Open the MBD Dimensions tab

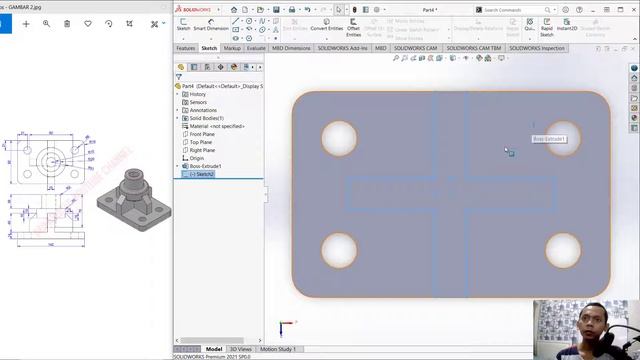pyautogui.click(x=291, y=48)
